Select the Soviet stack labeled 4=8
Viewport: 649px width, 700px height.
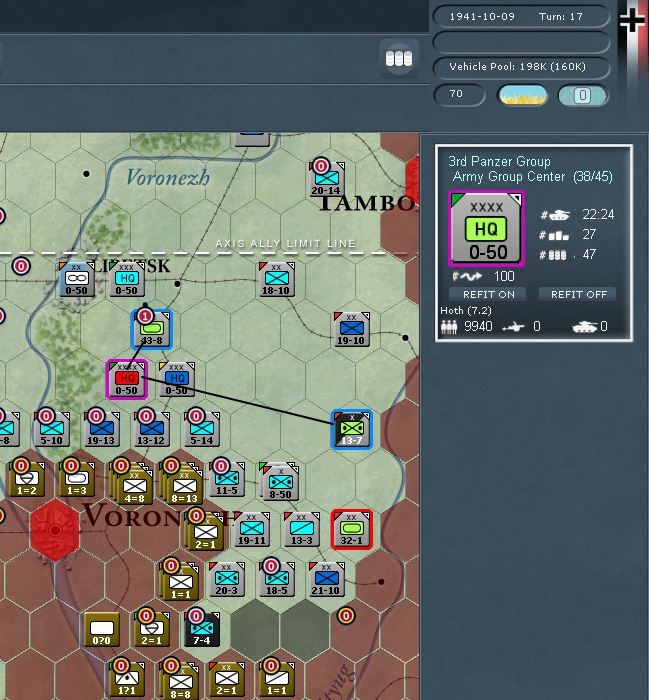coord(132,483)
